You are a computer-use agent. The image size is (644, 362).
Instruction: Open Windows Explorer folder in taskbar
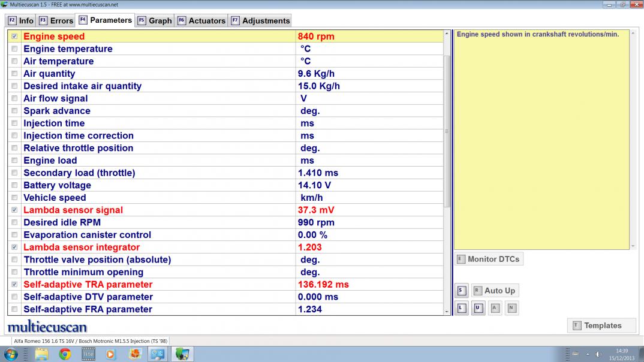click(41, 354)
